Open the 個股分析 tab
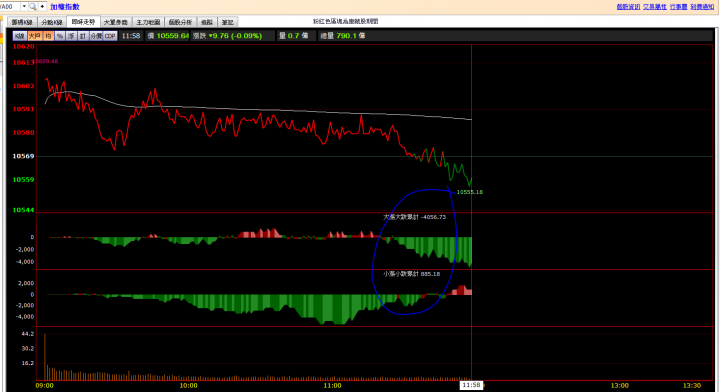Screen dimensions: 720x392 [180, 22]
